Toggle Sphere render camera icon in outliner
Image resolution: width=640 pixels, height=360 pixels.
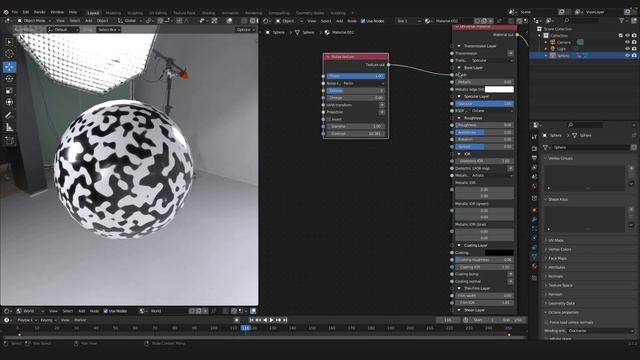coord(634,56)
